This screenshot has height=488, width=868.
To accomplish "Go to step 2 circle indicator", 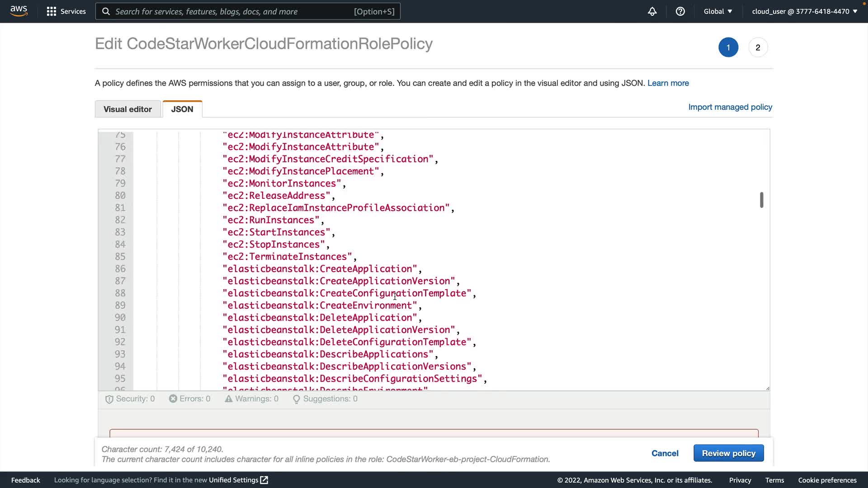I will tap(758, 47).
